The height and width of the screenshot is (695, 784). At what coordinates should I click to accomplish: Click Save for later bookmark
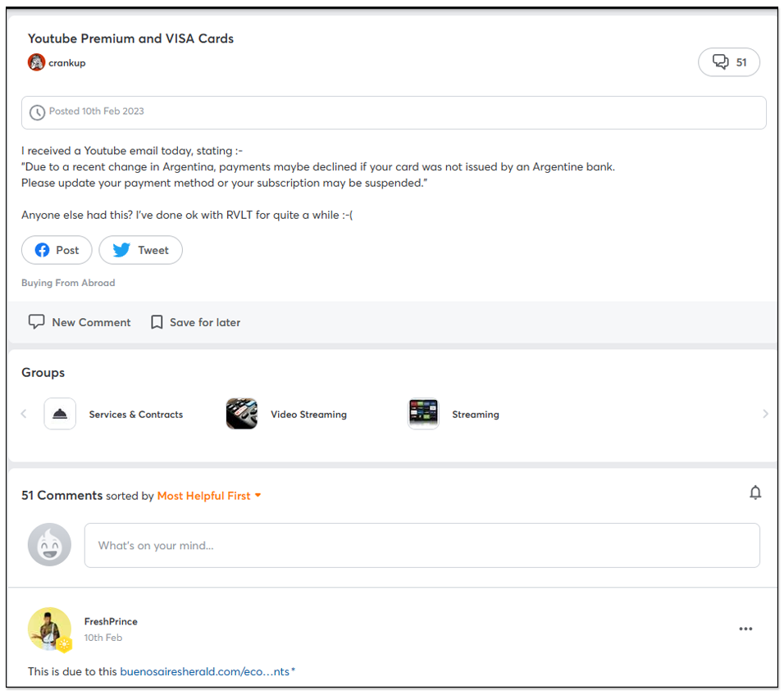click(x=195, y=322)
